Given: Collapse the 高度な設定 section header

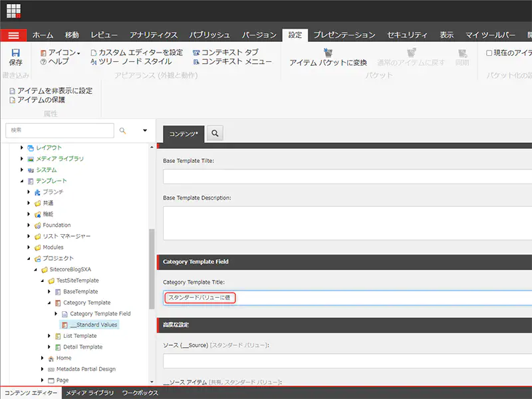Looking at the screenshot, I should (x=344, y=325).
